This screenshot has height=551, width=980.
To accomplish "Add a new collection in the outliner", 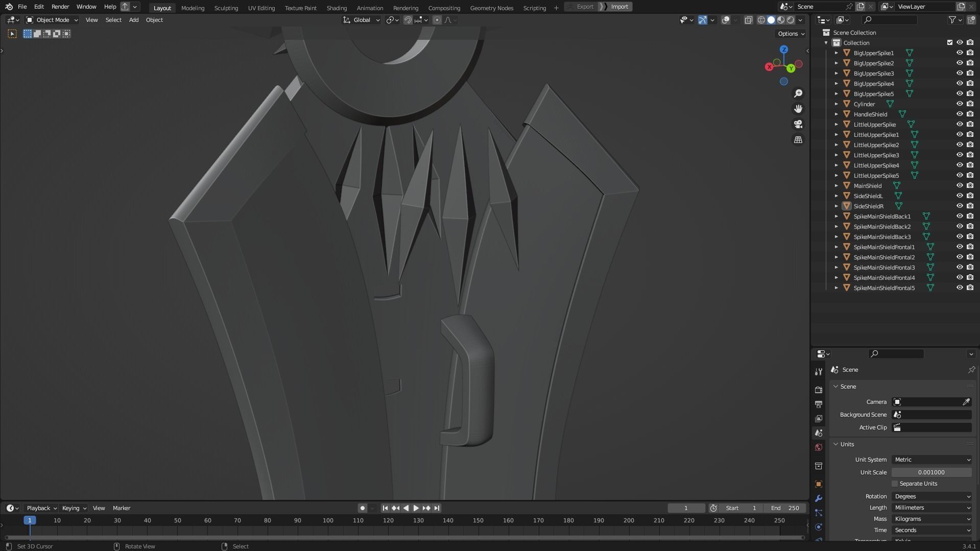I will click(x=971, y=20).
